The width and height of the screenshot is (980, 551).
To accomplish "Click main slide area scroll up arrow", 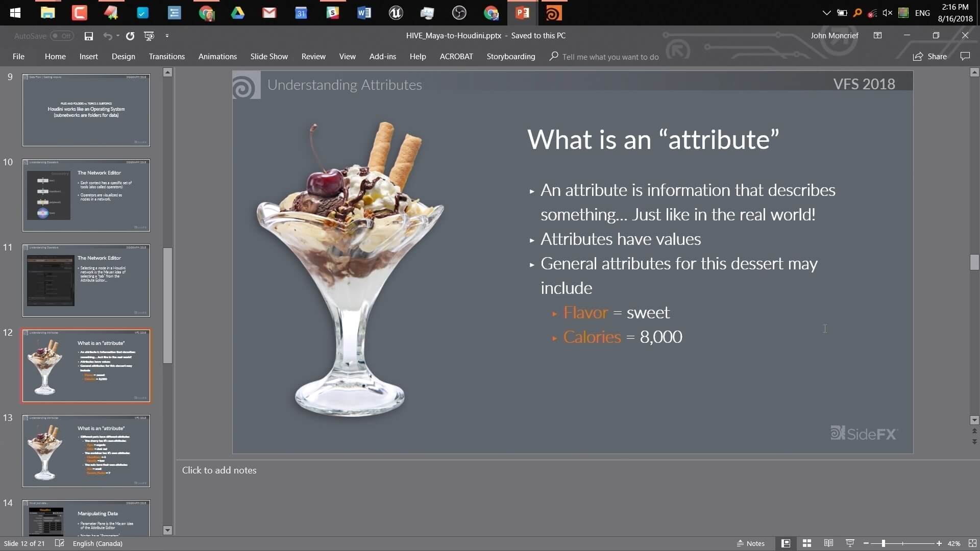I will click(974, 72).
